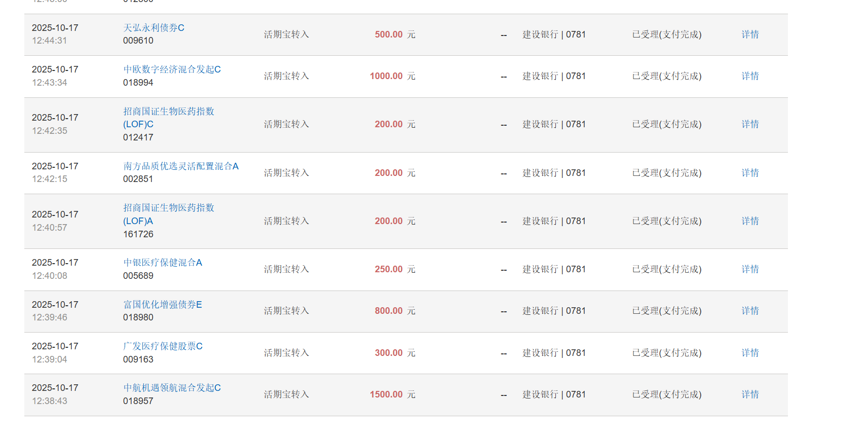Open the 中航机遇领航混合发起C fund link
The width and height of the screenshot is (868, 435).
[172, 388]
